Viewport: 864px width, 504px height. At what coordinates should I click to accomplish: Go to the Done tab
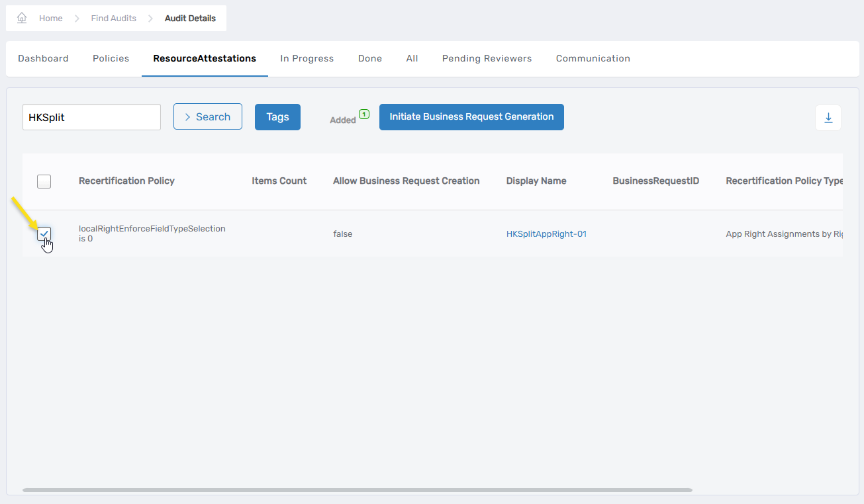pos(369,59)
